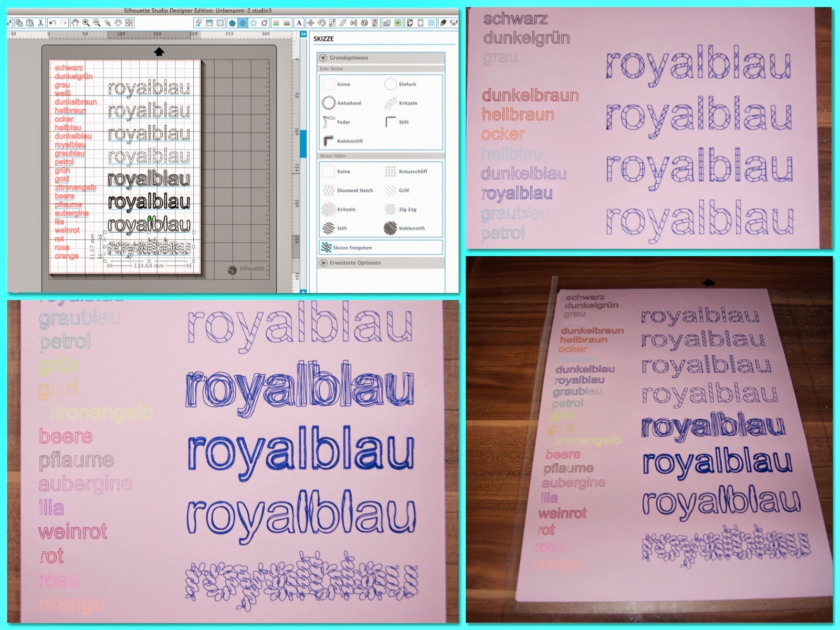840x630 pixels.
Task: Click the Paste clipboard icon
Action: click(29, 23)
